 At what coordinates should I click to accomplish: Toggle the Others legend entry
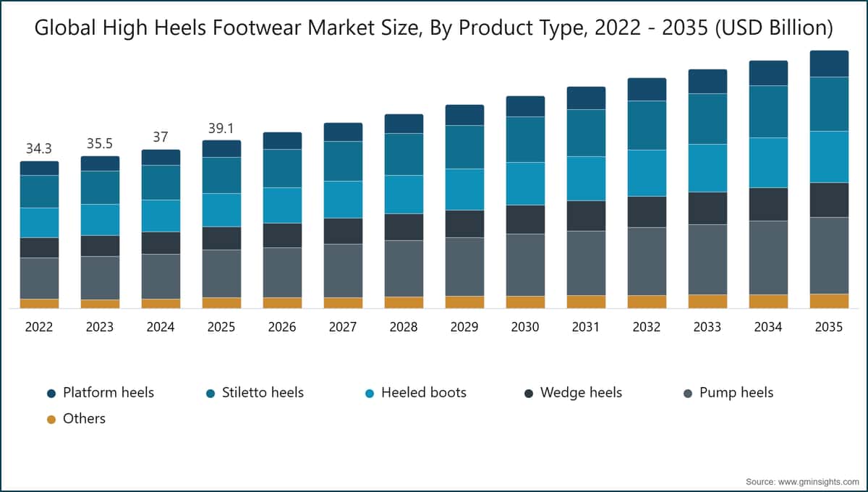85,418
